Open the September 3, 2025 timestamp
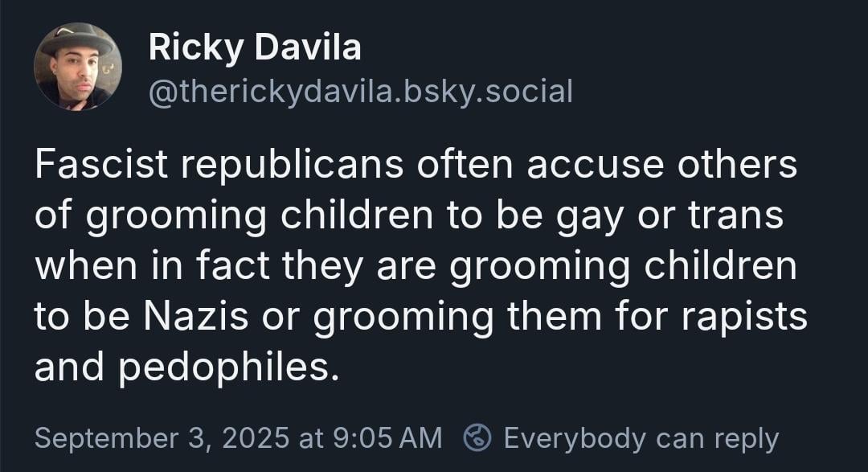The height and width of the screenshot is (472, 868). (x=239, y=437)
